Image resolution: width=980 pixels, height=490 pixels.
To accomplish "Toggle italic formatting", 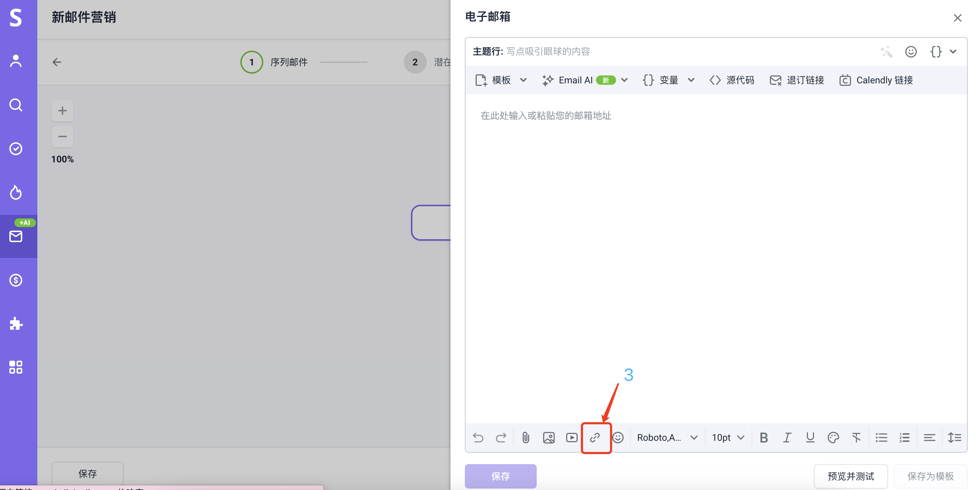I will click(787, 438).
